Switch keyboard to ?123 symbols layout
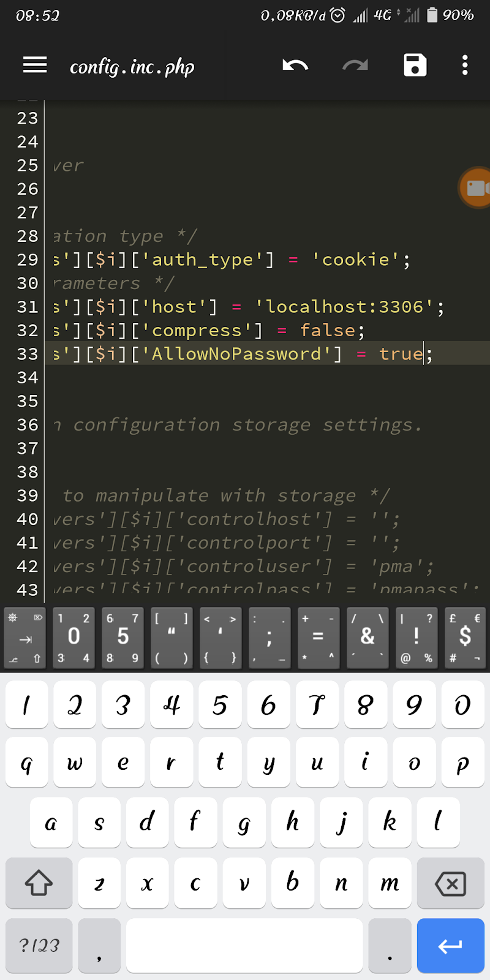This screenshot has height=980, width=490. (x=39, y=945)
